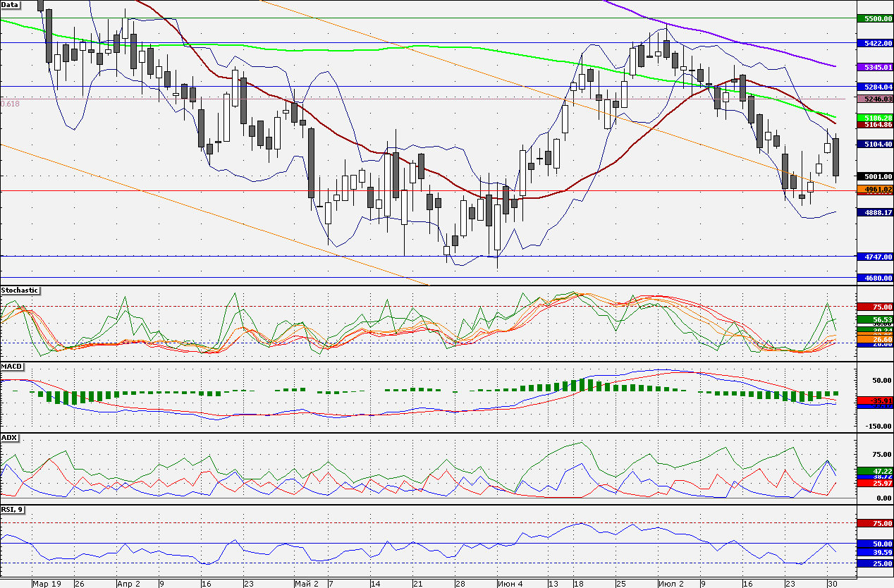This screenshot has width=894, height=588.
Task: Click the MACD panel label
Action: [11, 367]
